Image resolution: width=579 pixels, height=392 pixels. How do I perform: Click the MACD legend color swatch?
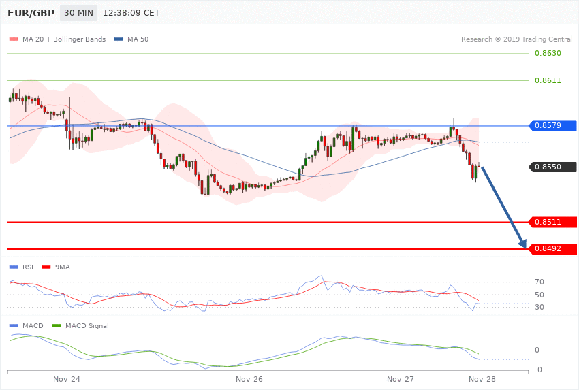[x=14, y=325]
